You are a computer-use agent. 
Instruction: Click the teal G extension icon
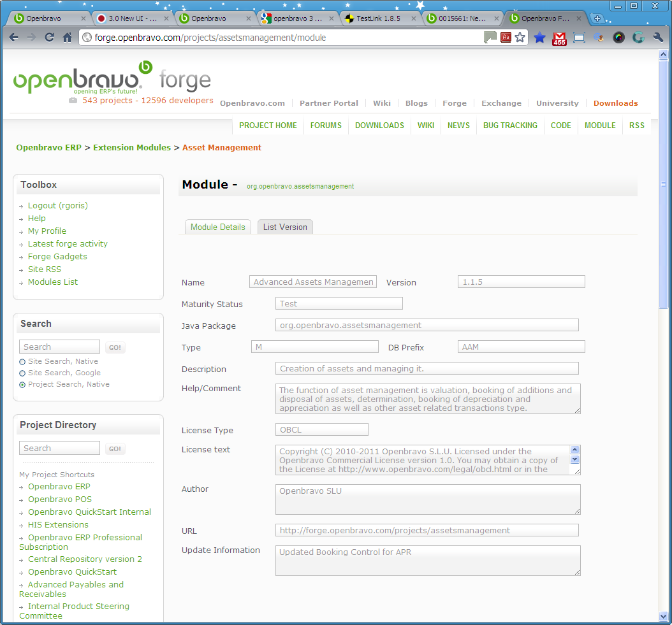tap(639, 38)
